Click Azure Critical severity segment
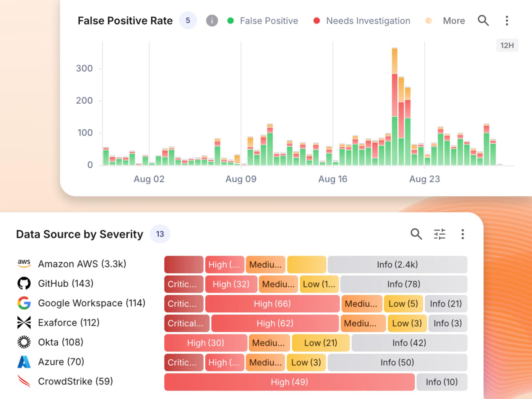Image resolution: width=532 pixels, height=399 pixels. [184, 362]
